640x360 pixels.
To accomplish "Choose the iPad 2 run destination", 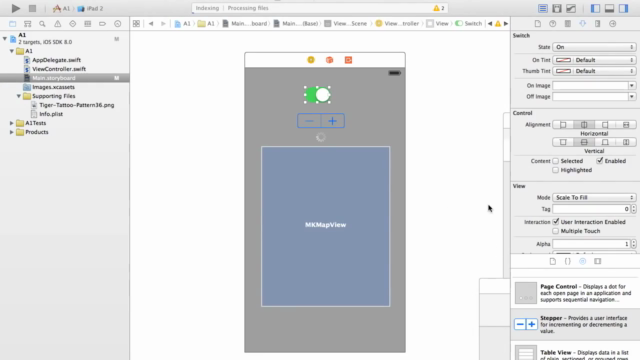I will tap(91, 8).
